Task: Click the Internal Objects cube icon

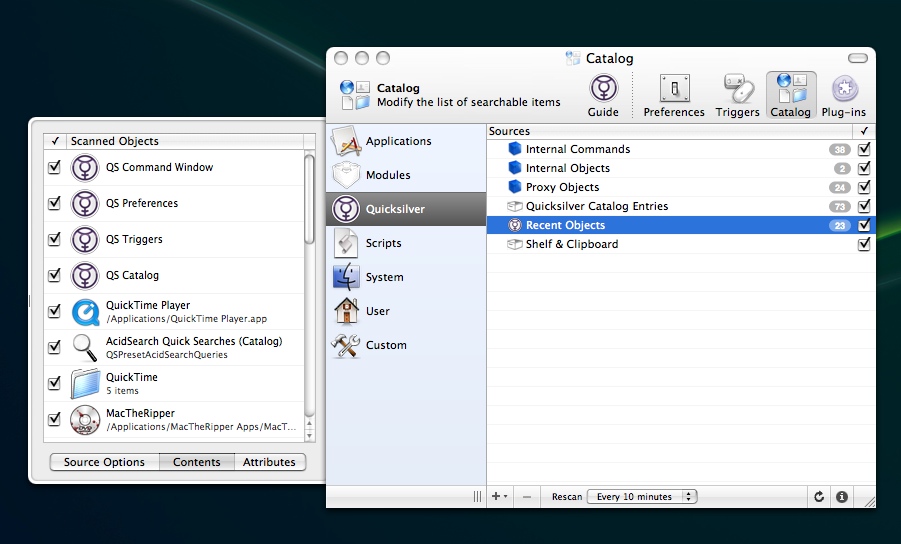Action: pyautogui.click(x=515, y=168)
